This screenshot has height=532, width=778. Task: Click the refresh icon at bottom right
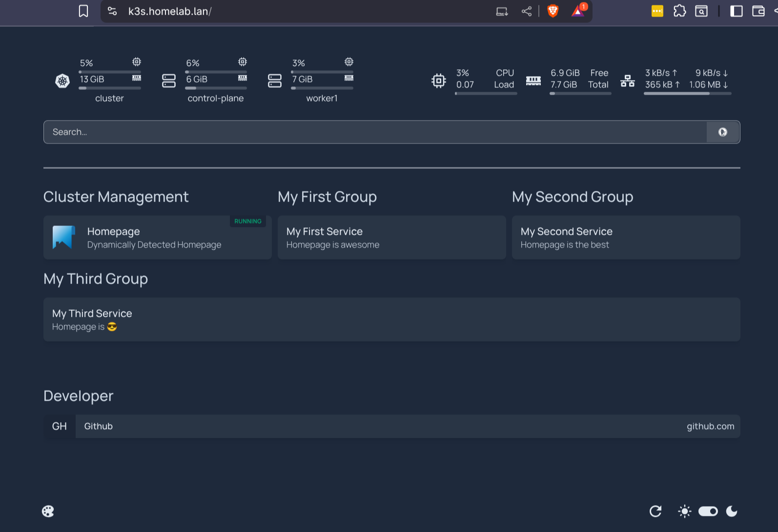tap(655, 511)
